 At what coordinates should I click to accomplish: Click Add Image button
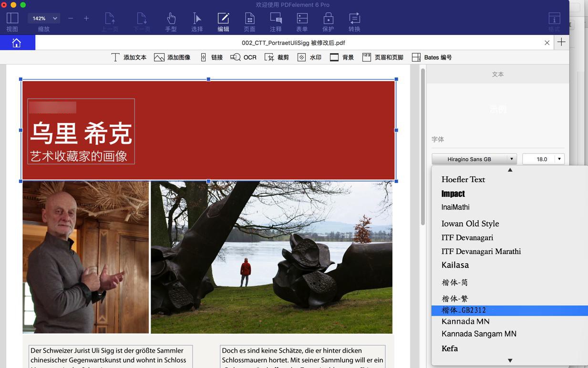172,57
